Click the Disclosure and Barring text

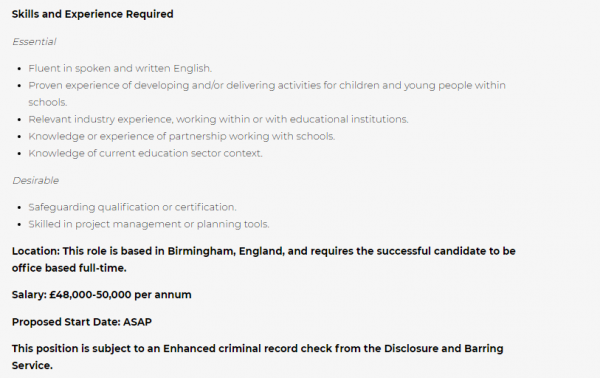point(443,349)
